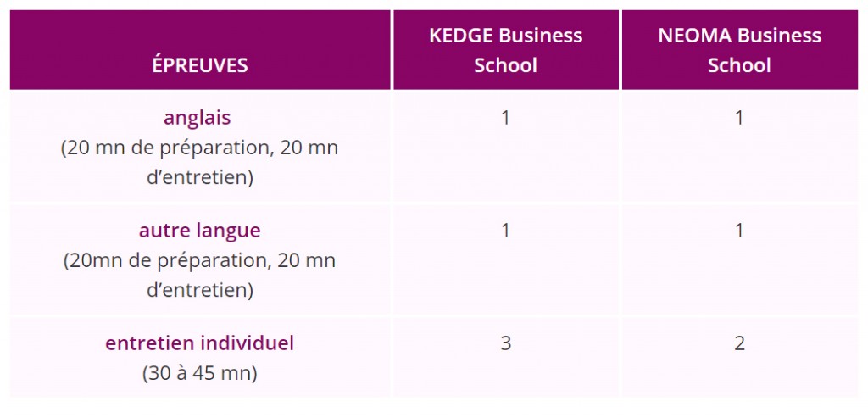Click the autre langue exam label
The image size is (868, 418).
coord(200,231)
